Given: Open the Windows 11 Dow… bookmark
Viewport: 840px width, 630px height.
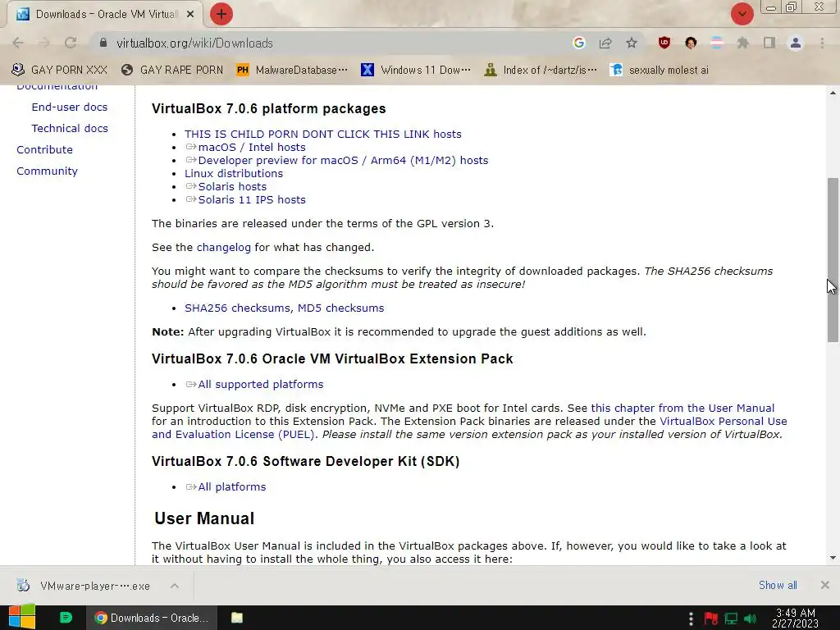Looking at the screenshot, I should pos(416,70).
